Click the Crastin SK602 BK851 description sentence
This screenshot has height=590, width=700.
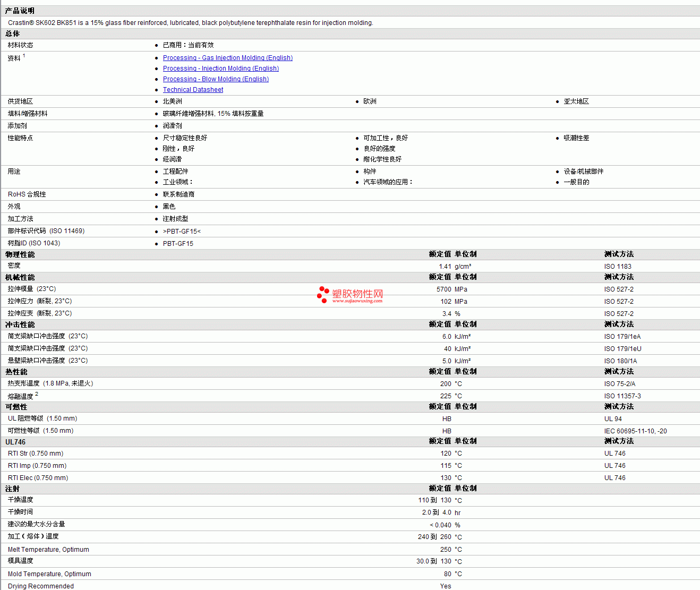point(191,23)
